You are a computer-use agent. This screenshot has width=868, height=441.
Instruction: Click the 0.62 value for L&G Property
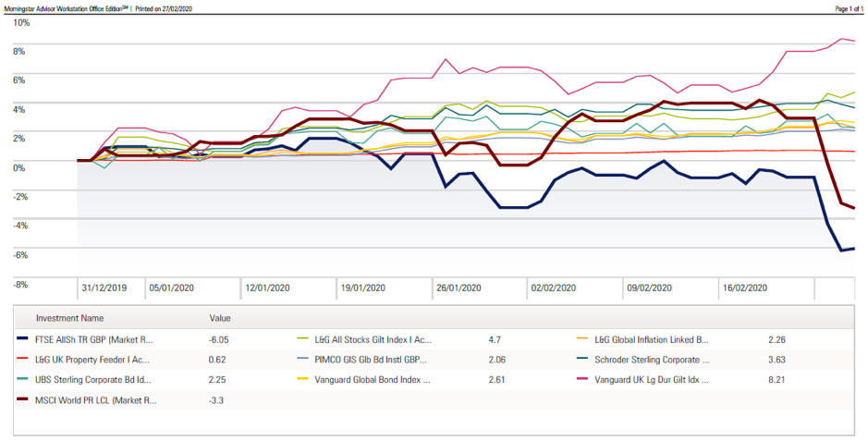click(x=218, y=360)
